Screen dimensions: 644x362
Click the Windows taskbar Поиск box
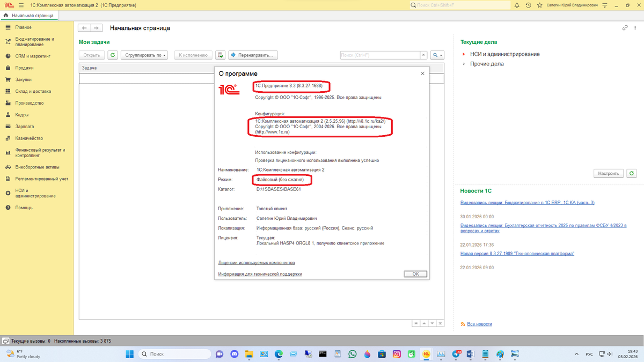(174, 354)
